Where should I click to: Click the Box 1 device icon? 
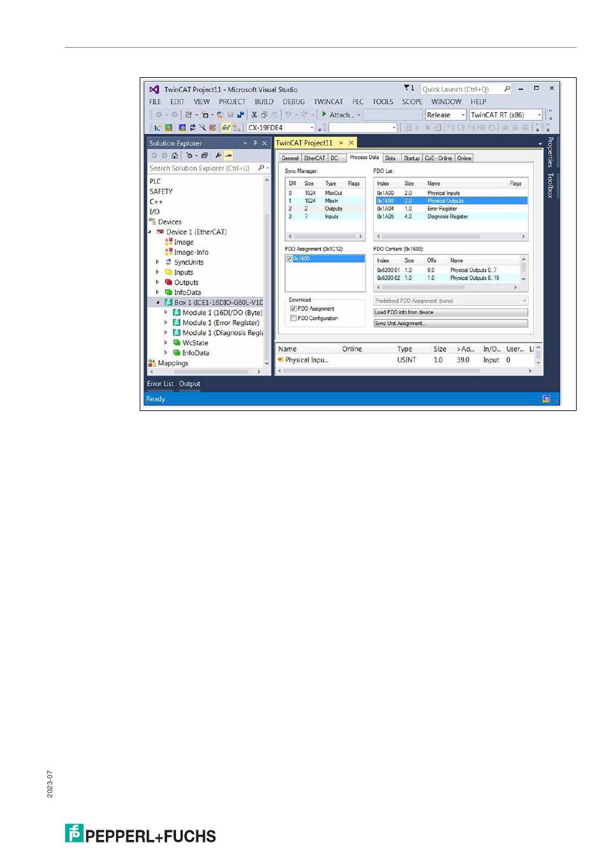[x=168, y=303]
